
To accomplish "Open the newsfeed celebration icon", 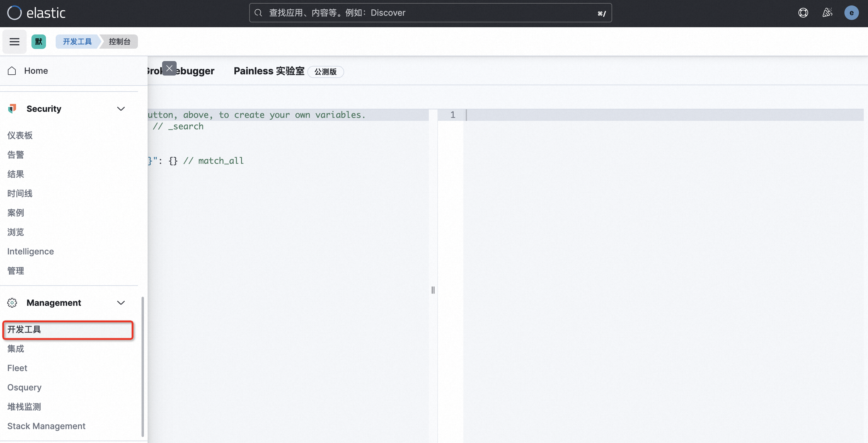I will tap(827, 13).
